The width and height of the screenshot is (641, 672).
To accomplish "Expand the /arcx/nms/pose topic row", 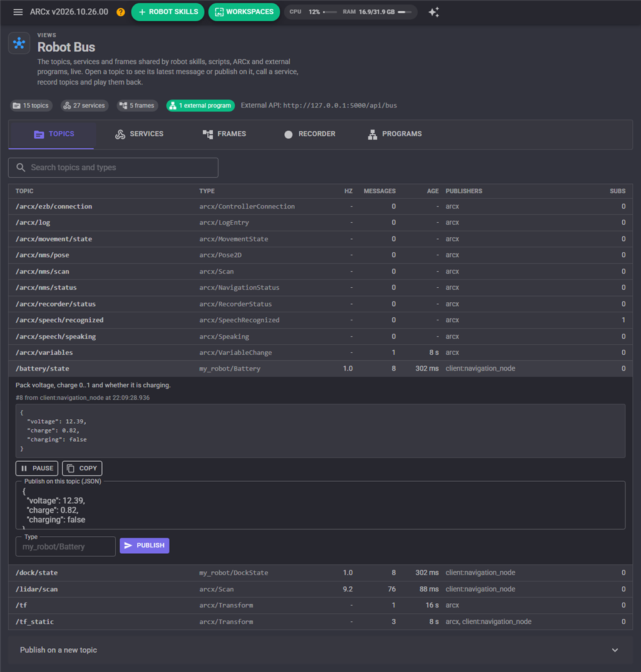I will pos(320,255).
